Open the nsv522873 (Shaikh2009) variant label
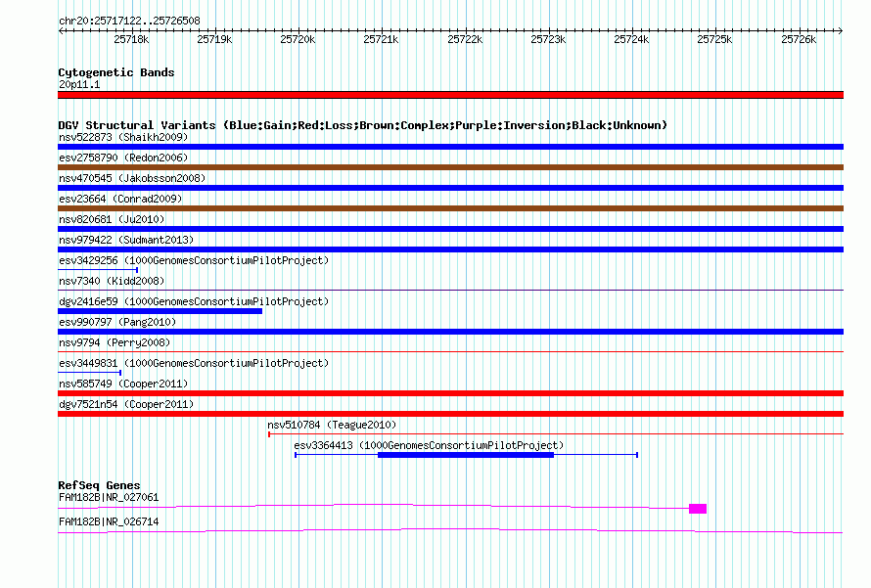Image resolution: width=871 pixels, height=588 pixels. pyautogui.click(x=123, y=137)
